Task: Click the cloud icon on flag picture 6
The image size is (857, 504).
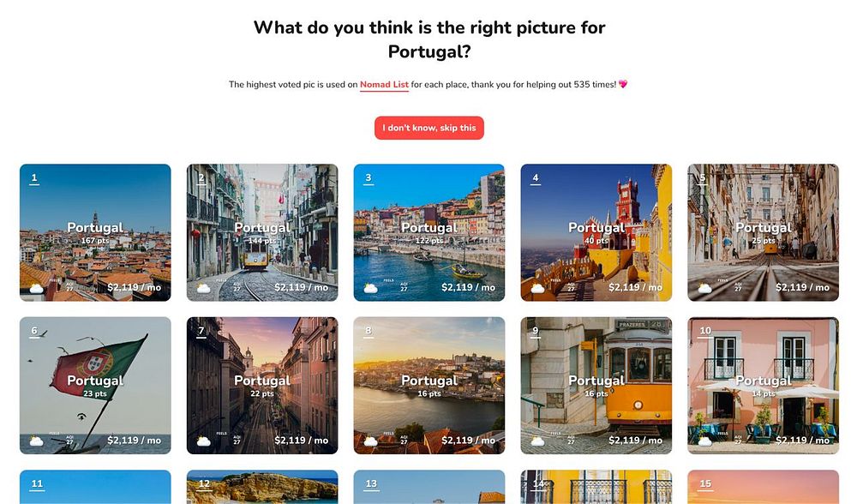Action: point(37,441)
